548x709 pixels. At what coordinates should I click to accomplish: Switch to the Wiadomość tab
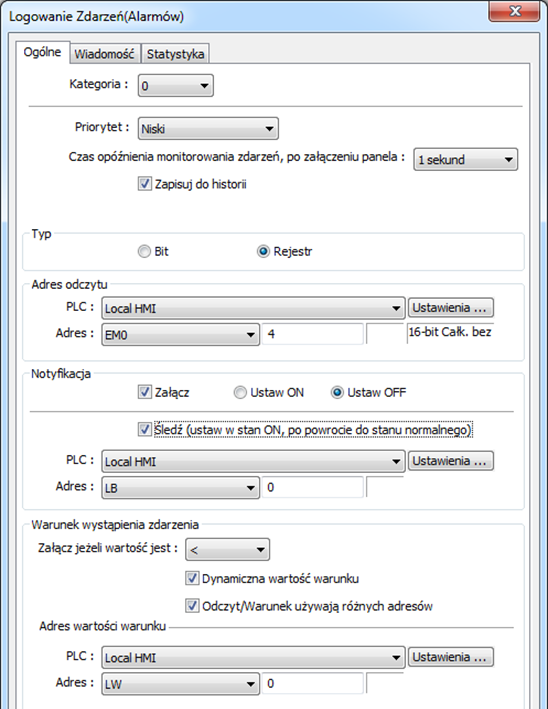(x=104, y=54)
